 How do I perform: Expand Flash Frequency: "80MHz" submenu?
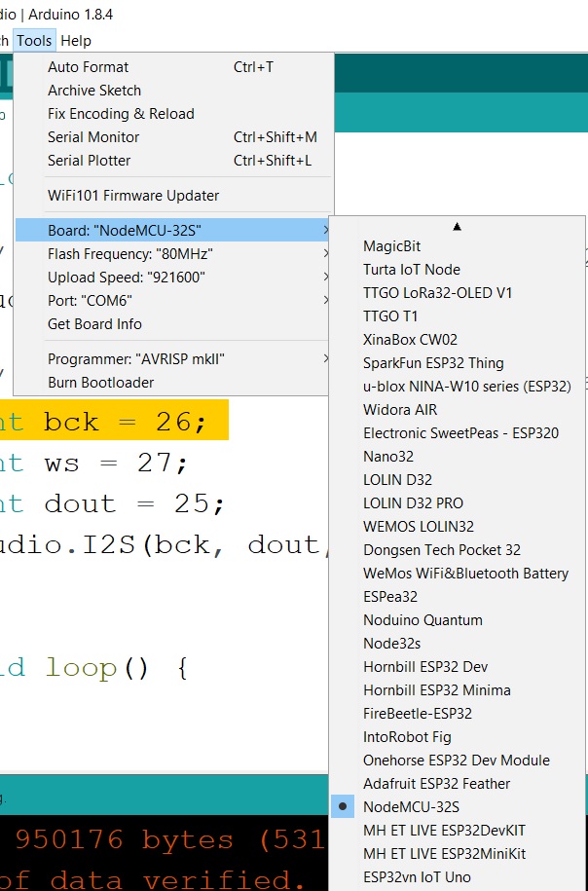click(172, 254)
